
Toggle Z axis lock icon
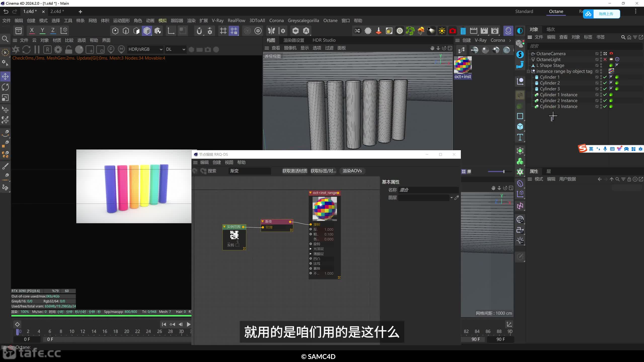coord(53,31)
